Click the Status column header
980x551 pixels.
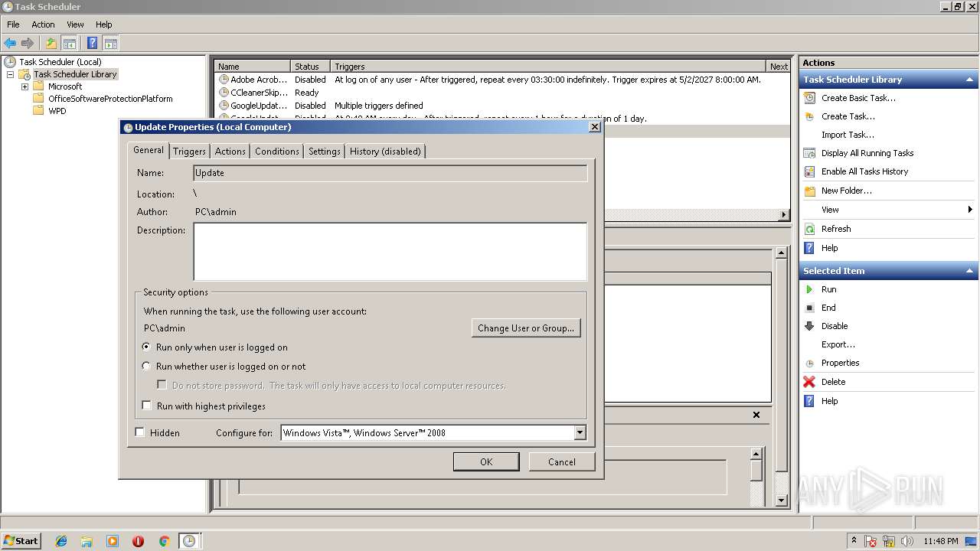[310, 67]
